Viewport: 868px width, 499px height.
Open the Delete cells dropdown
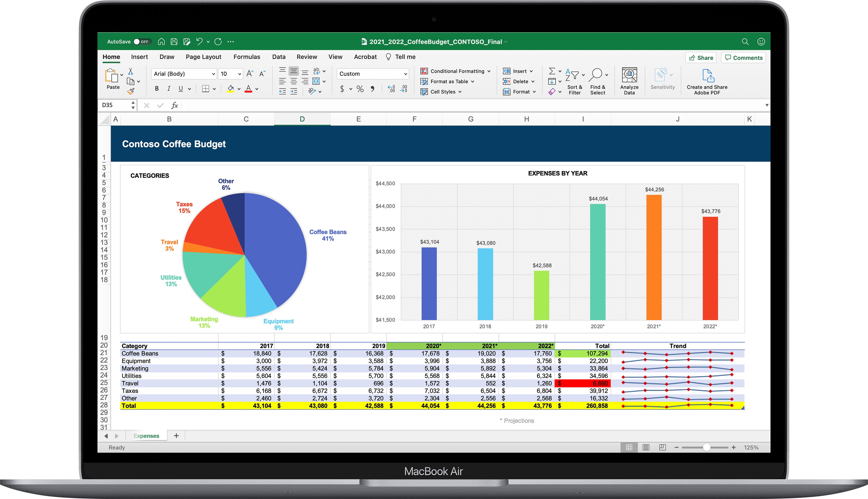coord(519,82)
